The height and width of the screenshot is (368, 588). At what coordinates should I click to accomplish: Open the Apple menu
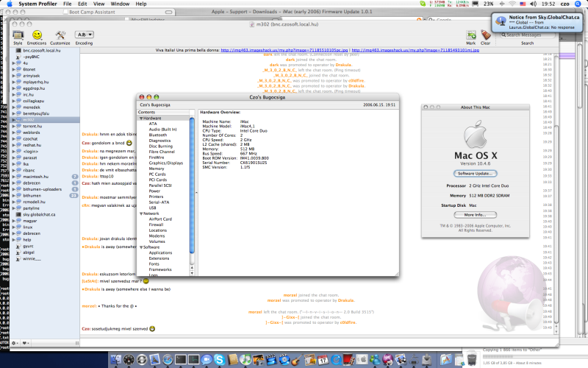coord(10,4)
